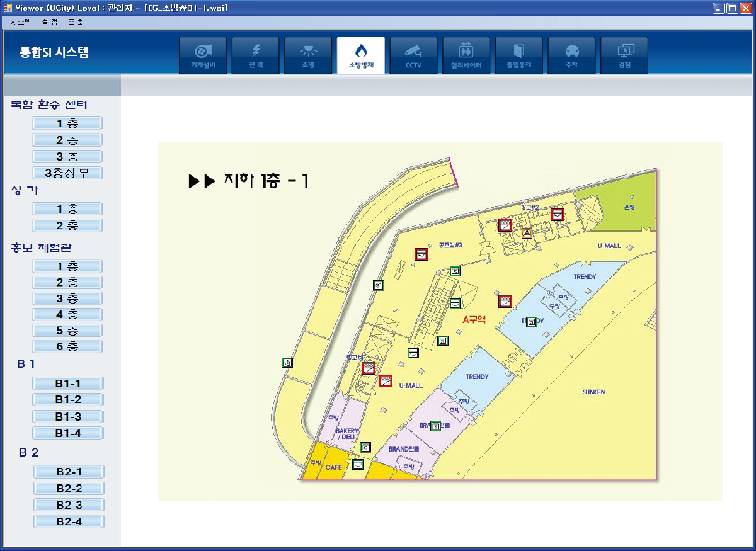
Task: Load the B1-2 floor plan
Action: [x=68, y=399]
